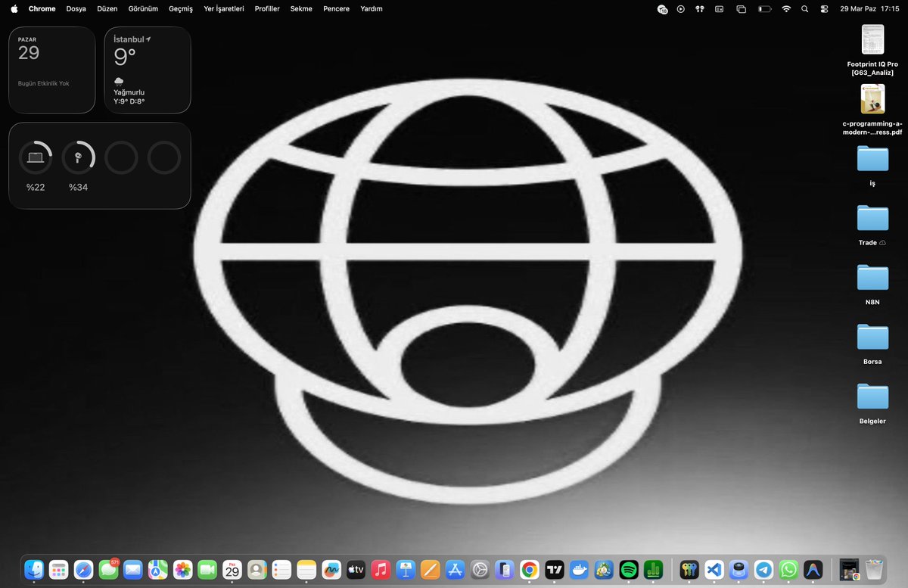Open the Yer İşaretleri menu
This screenshot has width=908, height=588.
tap(224, 8)
